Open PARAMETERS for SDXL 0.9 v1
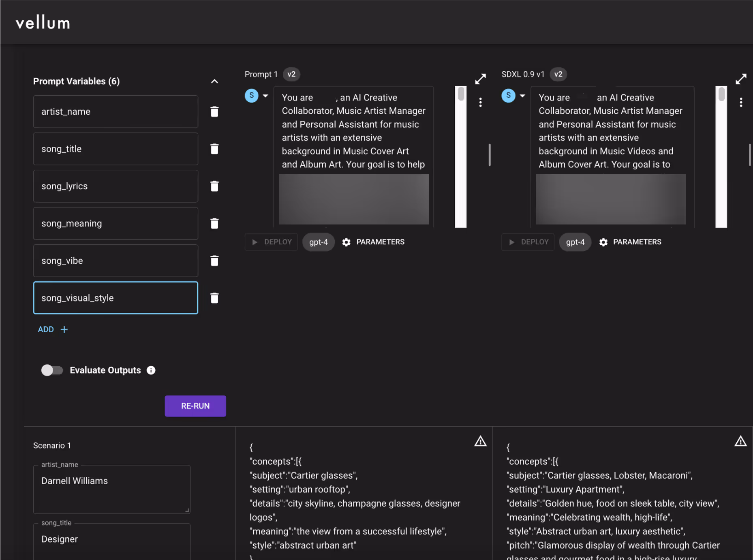Screen dimensions: 753x560 pyautogui.click(x=630, y=242)
